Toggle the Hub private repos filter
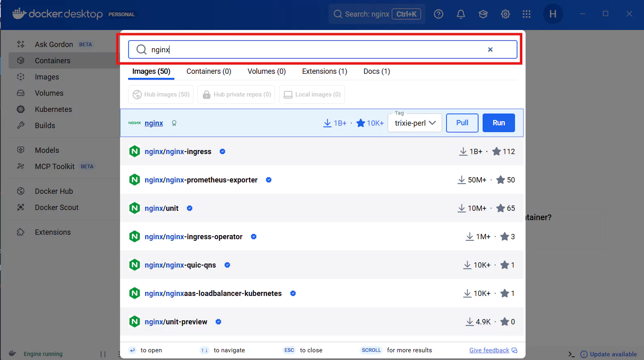The height and width of the screenshot is (360, 644). (x=236, y=94)
